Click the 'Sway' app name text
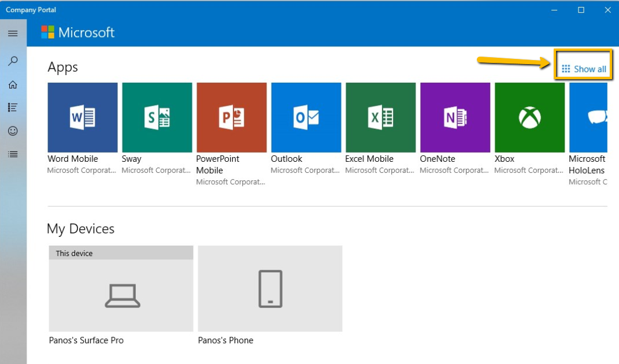 (131, 159)
